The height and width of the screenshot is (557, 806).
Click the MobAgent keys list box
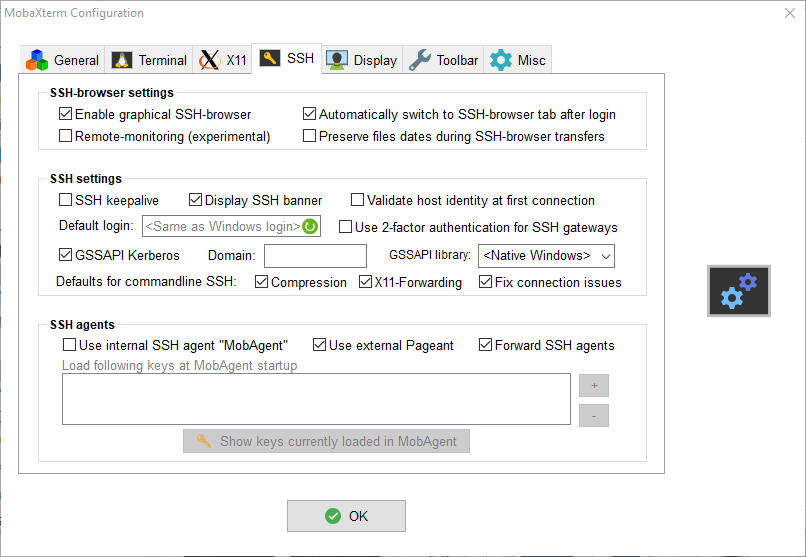pyautogui.click(x=316, y=399)
